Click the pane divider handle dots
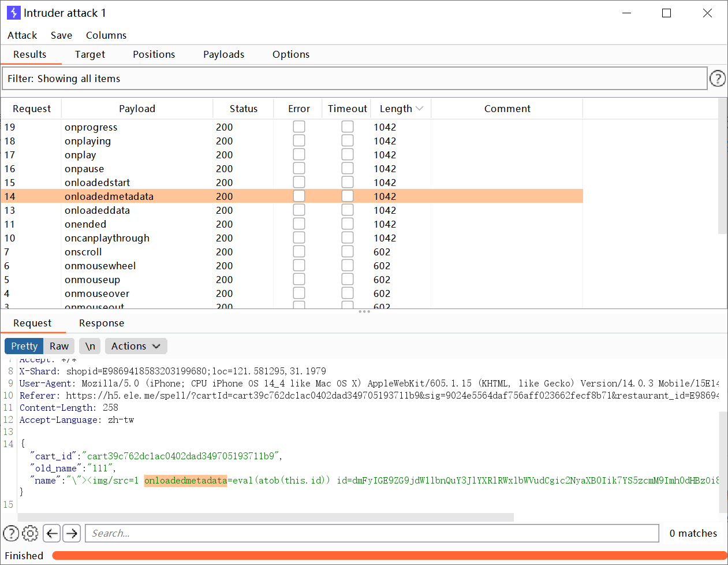The width and height of the screenshot is (728, 565). (364, 312)
